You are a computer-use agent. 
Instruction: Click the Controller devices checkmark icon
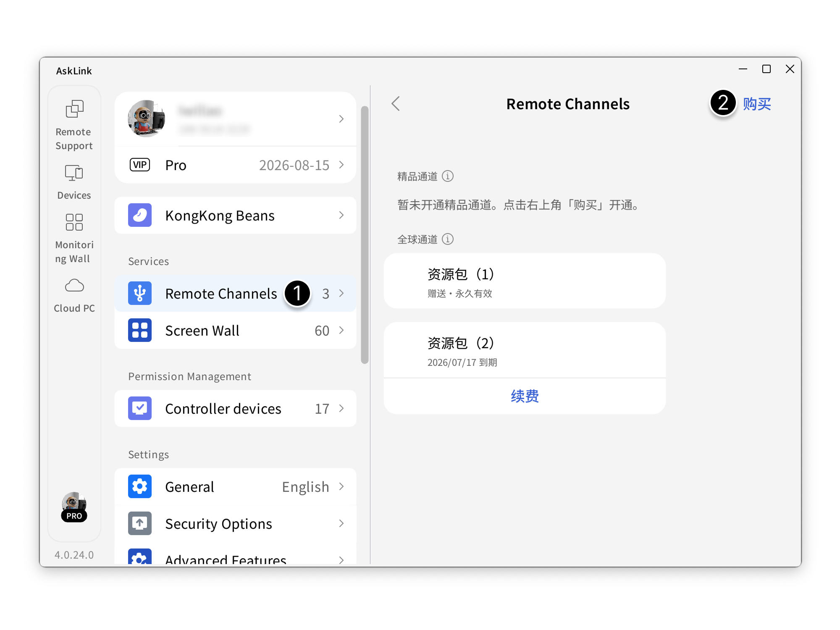click(139, 408)
